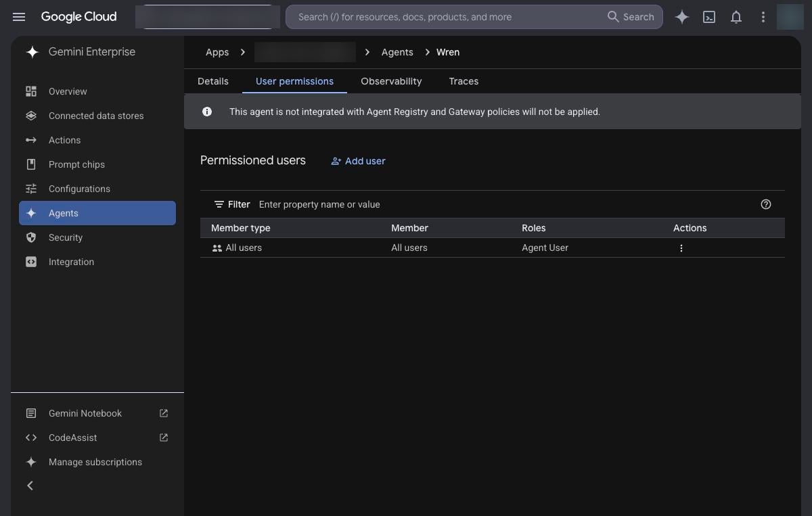Click the Overview dashboard icon
Screen dimensions: 812x516
[x=31, y=91]
